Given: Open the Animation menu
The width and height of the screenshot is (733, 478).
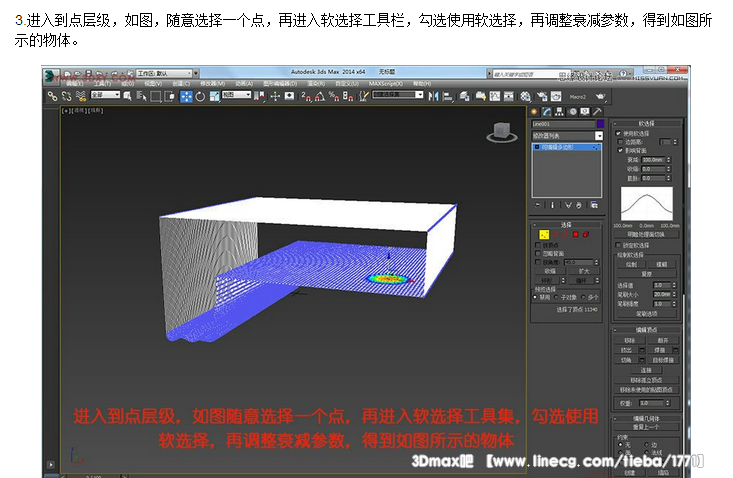Looking at the screenshot, I should 244,84.
